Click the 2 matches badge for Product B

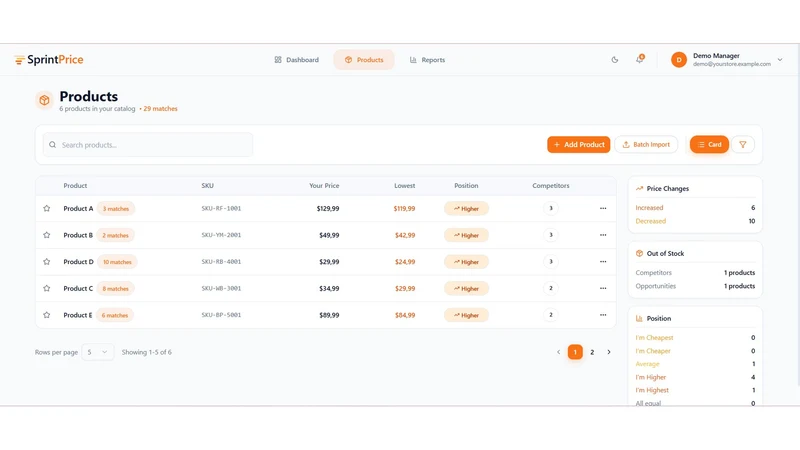click(x=115, y=235)
